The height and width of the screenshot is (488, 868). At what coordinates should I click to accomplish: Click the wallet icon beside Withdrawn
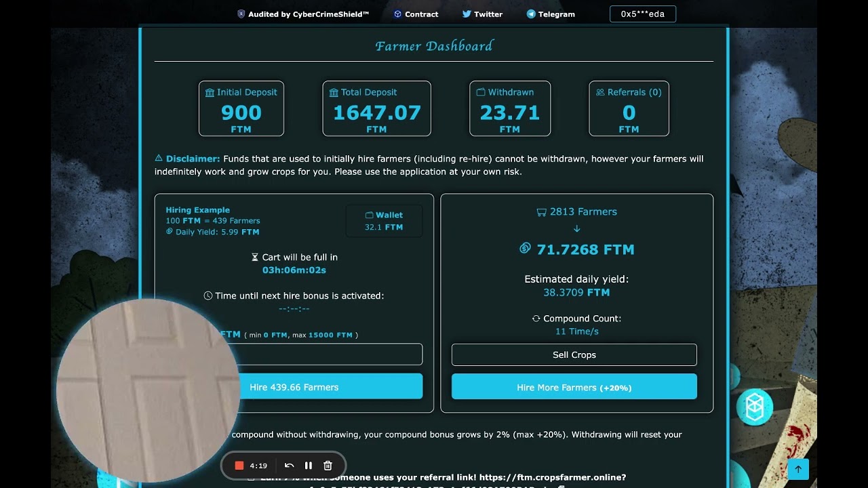[481, 92]
